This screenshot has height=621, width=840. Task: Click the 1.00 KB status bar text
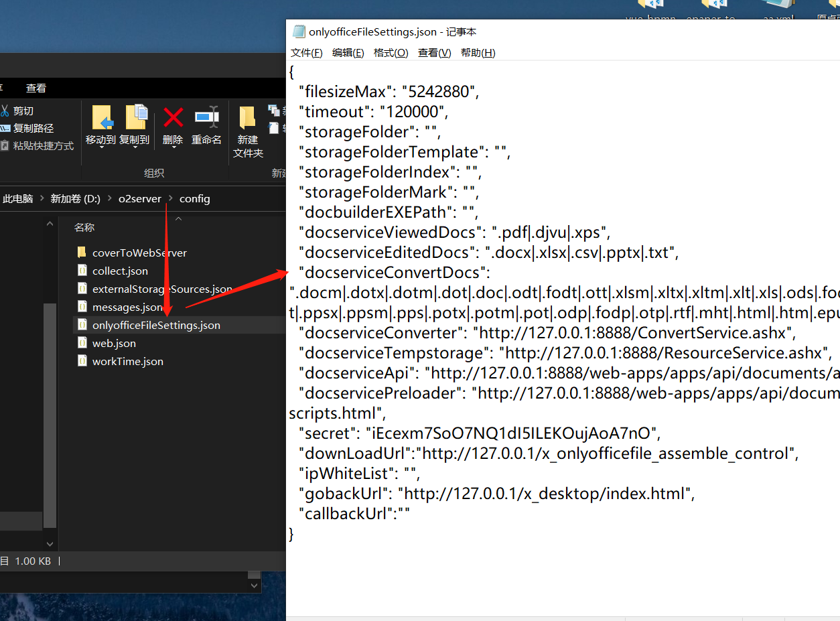tap(33, 561)
